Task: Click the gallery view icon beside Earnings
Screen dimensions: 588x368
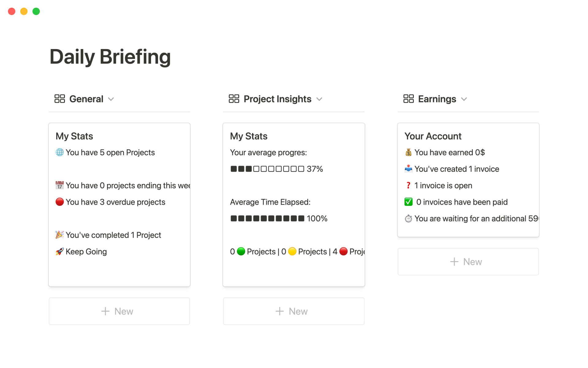Action: pos(408,99)
